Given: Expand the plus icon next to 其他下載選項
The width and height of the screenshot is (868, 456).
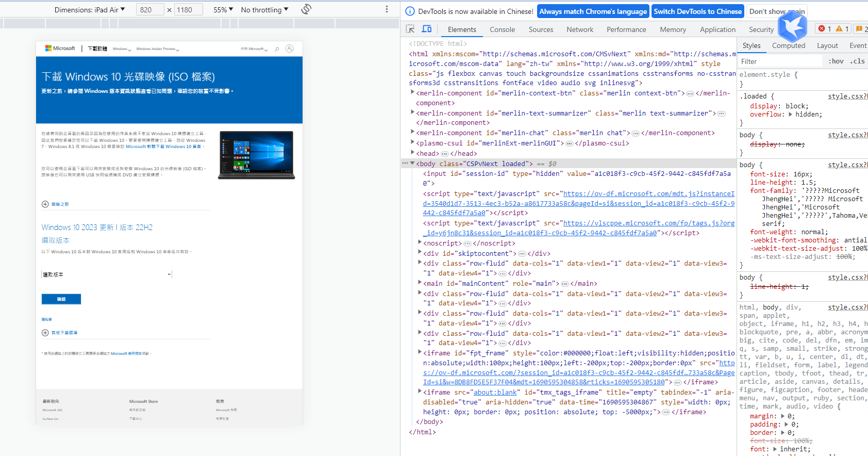Looking at the screenshot, I should (x=45, y=333).
